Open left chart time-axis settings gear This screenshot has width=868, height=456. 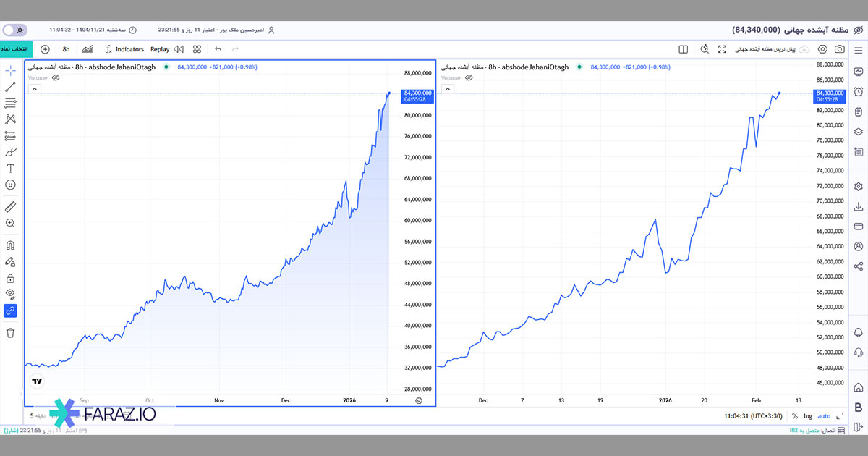[419, 400]
